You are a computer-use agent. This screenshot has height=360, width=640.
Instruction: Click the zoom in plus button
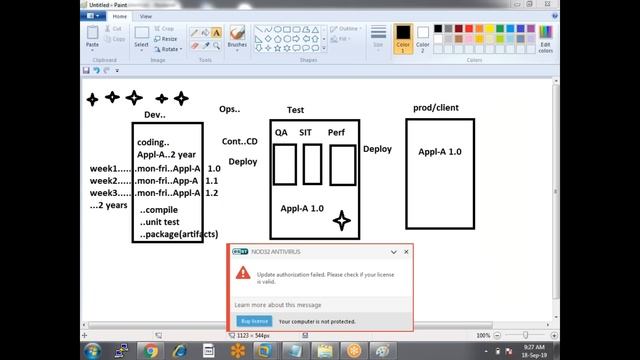click(554, 336)
